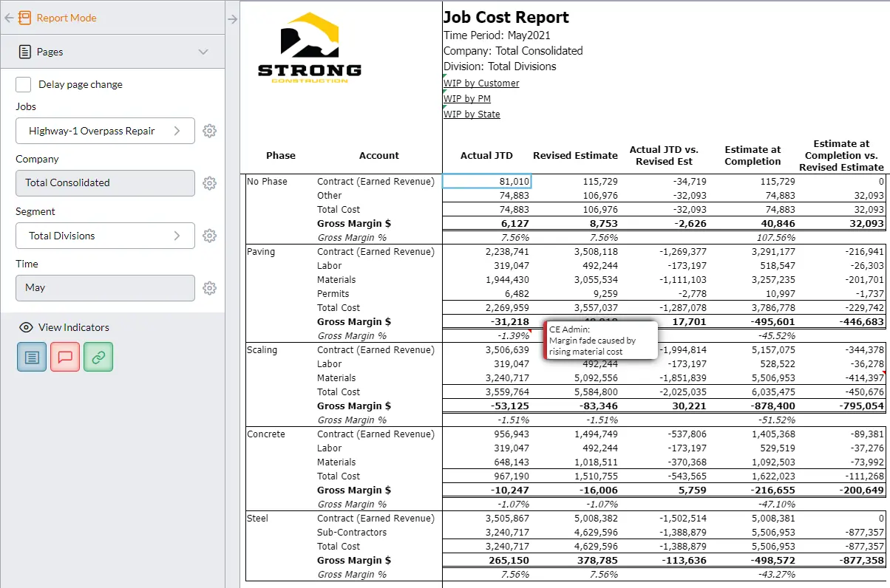This screenshot has width=890, height=588.
Task: Click the Phase column header
Action: [281, 156]
